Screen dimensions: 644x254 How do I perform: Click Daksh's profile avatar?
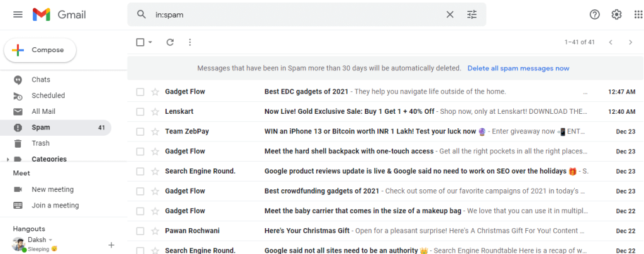(19, 245)
